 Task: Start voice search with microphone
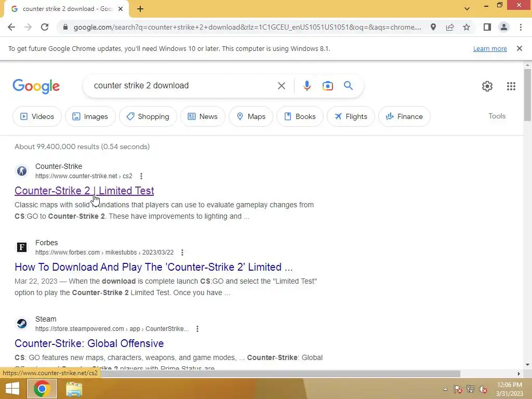click(307, 86)
